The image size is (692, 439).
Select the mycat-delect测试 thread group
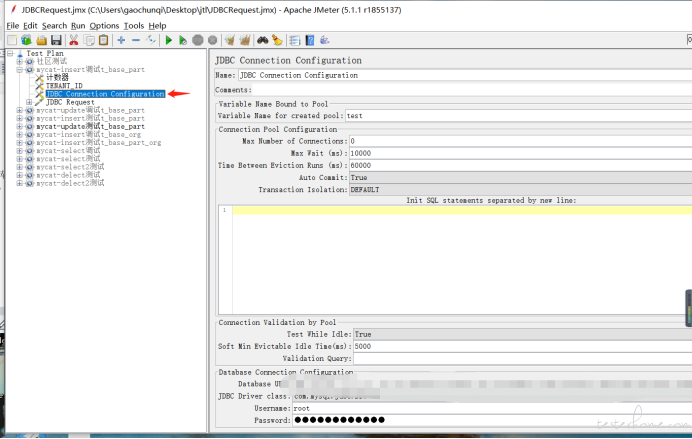coord(68,175)
